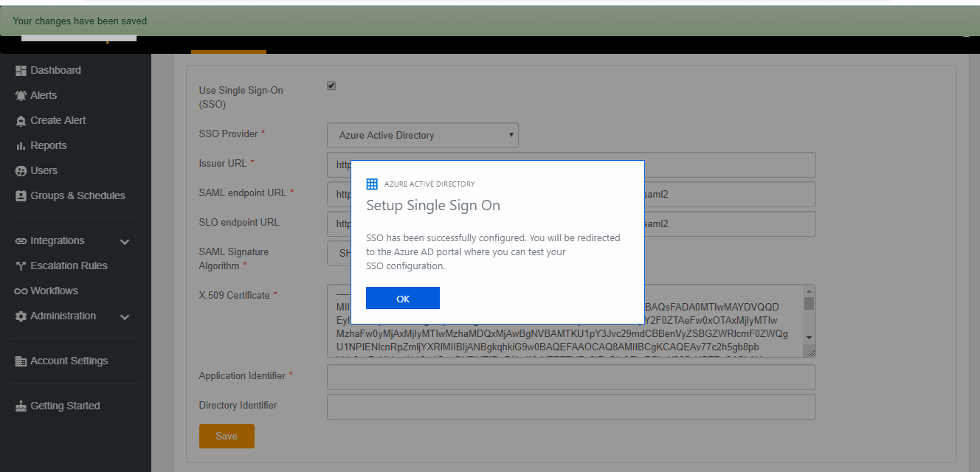Image resolution: width=980 pixels, height=472 pixels.
Task: Open the SSO Provider dropdown
Action: point(423,135)
